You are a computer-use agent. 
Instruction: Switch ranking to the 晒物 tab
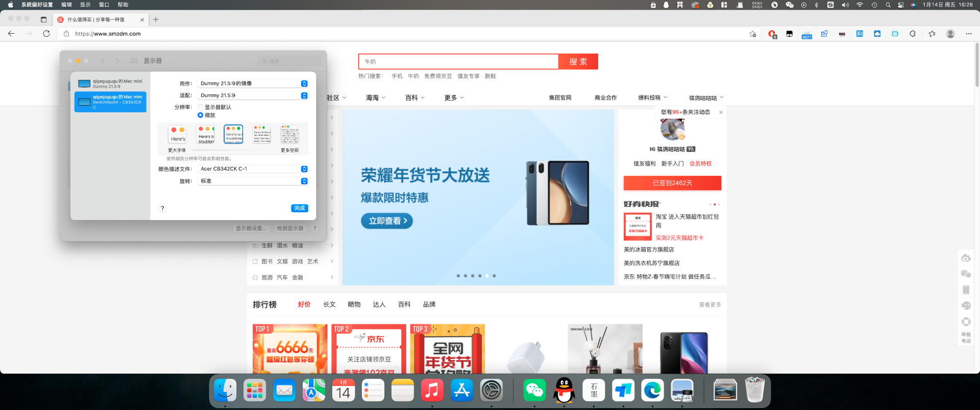coord(354,304)
